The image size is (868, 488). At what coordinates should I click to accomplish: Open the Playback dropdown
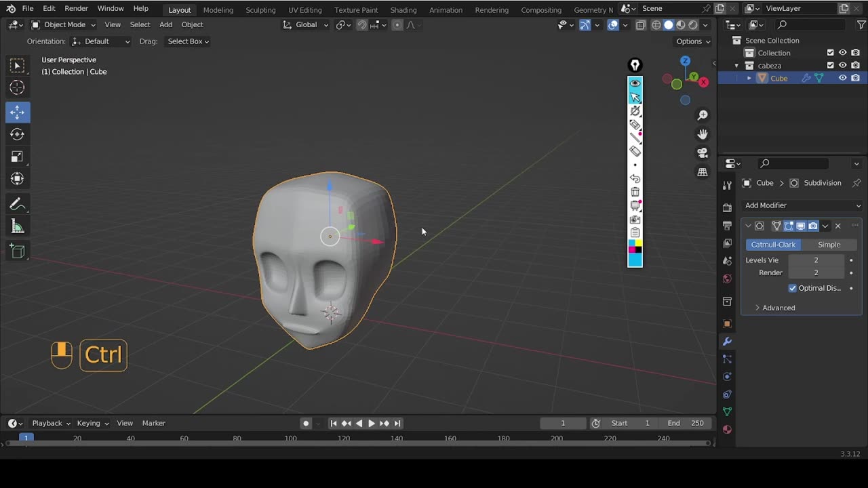52,423
